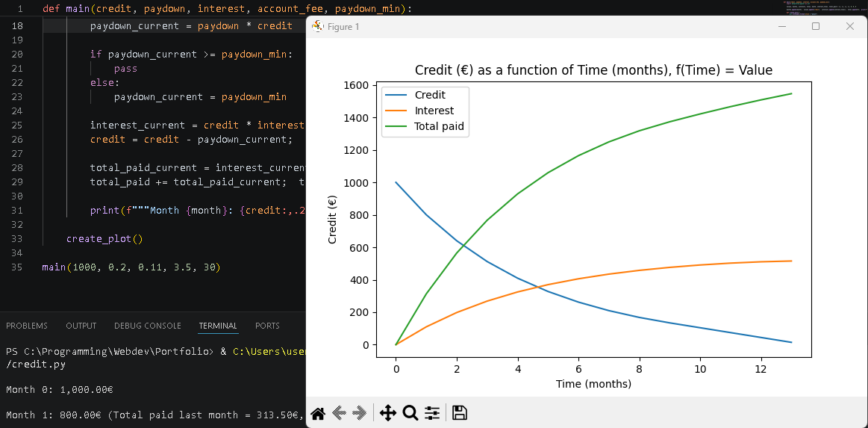This screenshot has height=428, width=868.
Task: Click the Total paid legend entry
Action: click(425, 127)
